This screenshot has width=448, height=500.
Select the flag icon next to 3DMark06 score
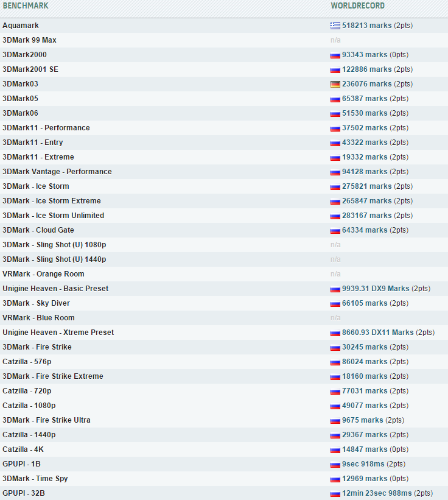pyautogui.click(x=335, y=113)
